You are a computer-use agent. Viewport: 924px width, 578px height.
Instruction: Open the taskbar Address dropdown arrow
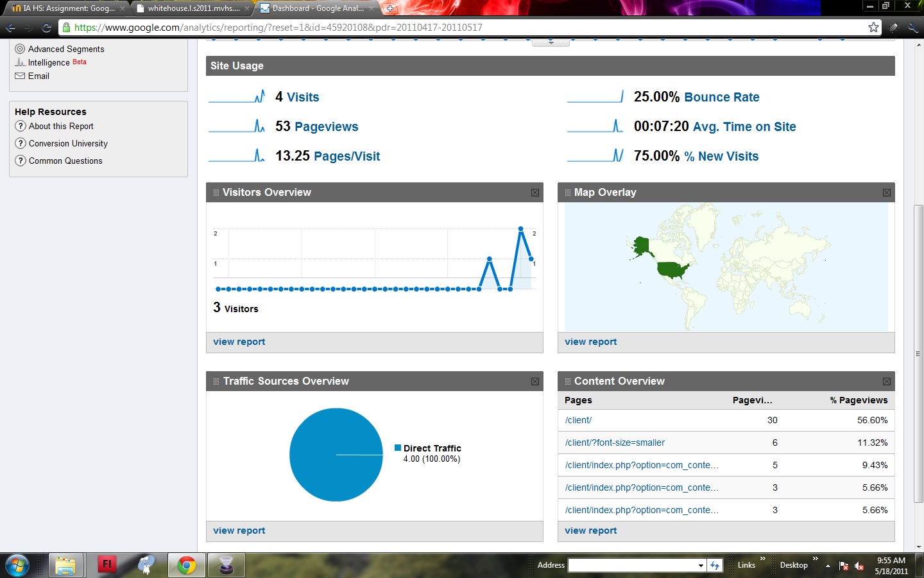point(701,565)
